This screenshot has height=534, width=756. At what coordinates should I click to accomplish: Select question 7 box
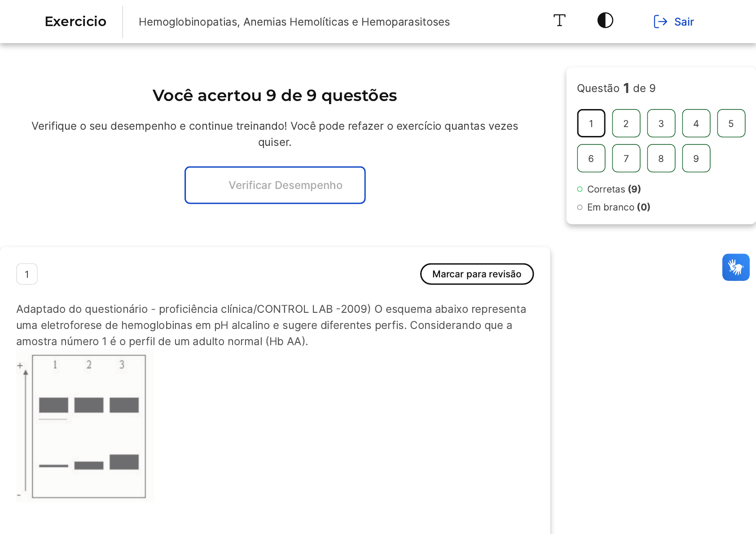626,158
